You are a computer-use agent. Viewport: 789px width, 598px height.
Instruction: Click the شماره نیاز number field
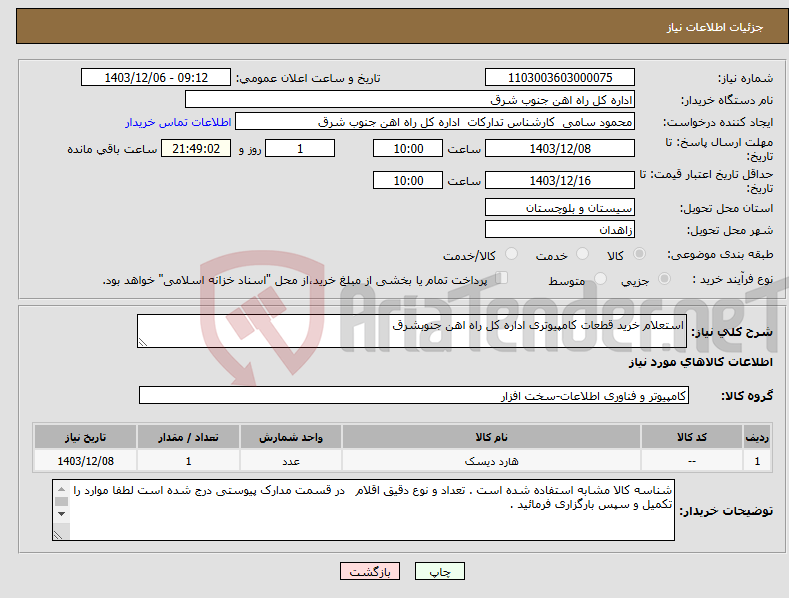pos(560,78)
